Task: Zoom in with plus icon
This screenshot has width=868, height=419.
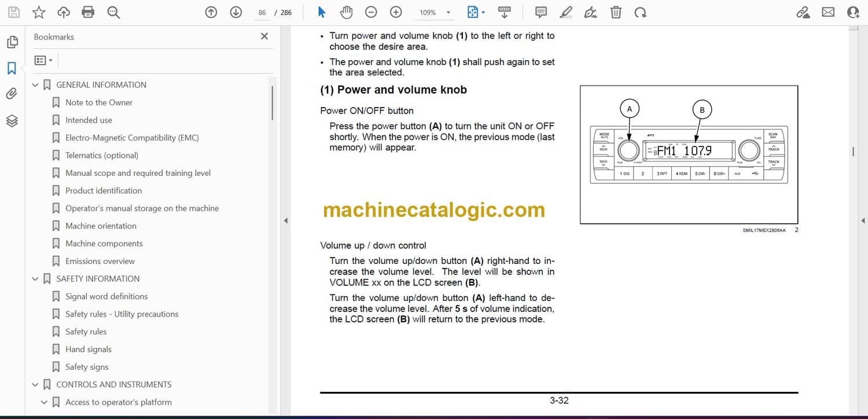Action: click(x=396, y=12)
